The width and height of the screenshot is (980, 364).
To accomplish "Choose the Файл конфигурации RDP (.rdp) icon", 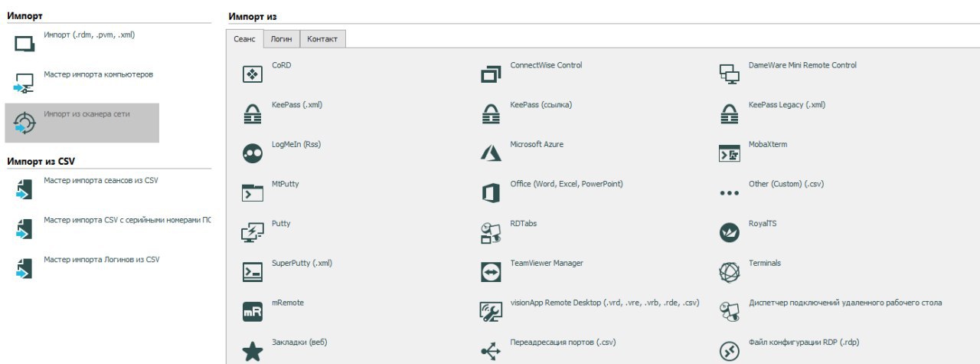I will pyautogui.click(x=729, y=351).
